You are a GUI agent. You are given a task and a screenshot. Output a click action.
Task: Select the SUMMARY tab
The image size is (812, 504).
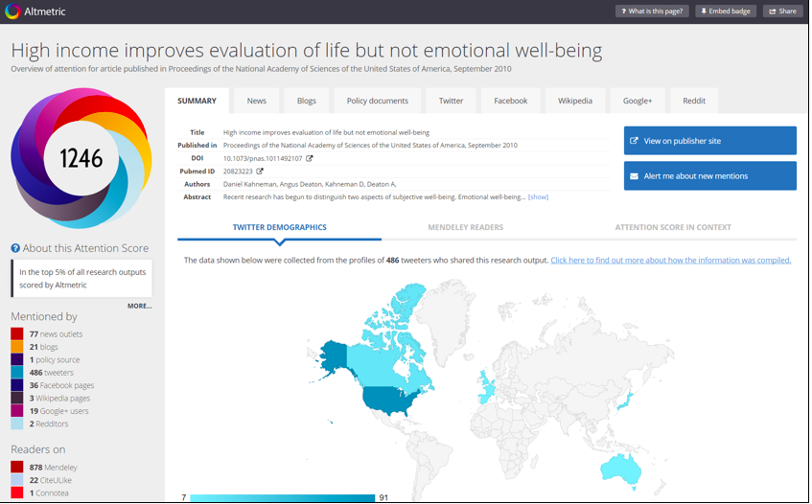click(x=197, y=101)
